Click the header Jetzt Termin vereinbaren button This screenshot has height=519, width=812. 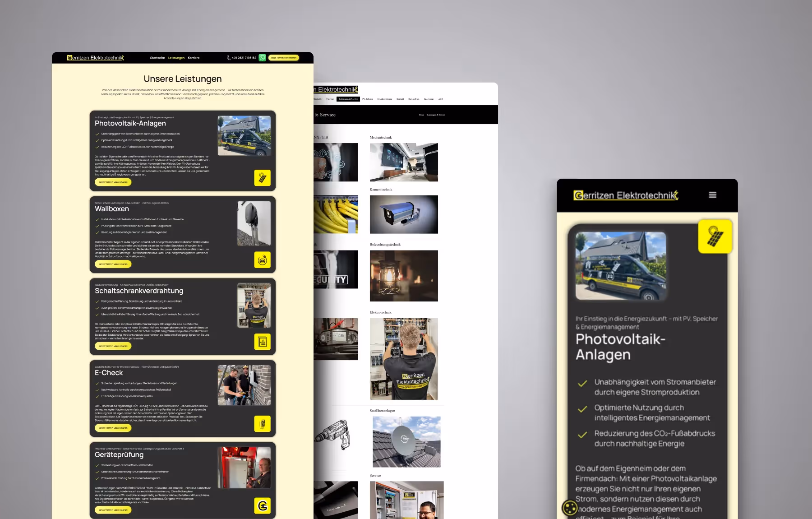point(284,58)
